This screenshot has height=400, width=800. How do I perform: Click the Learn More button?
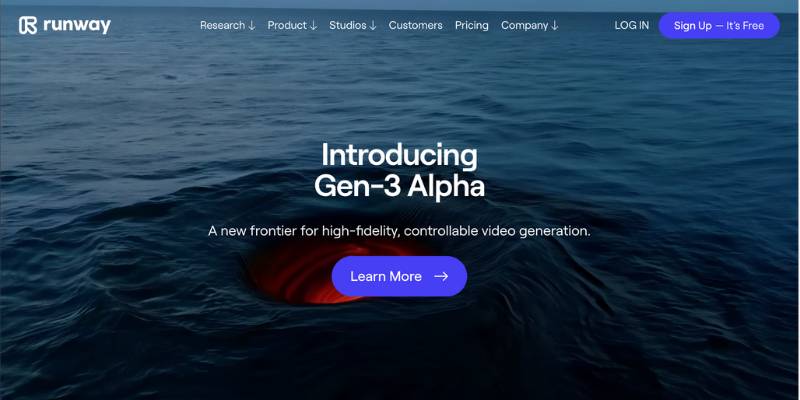pos(399,276)
